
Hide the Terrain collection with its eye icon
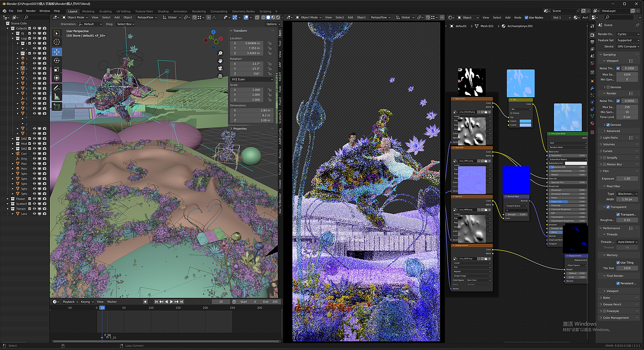pyautogui.click(x=35, y=209)
